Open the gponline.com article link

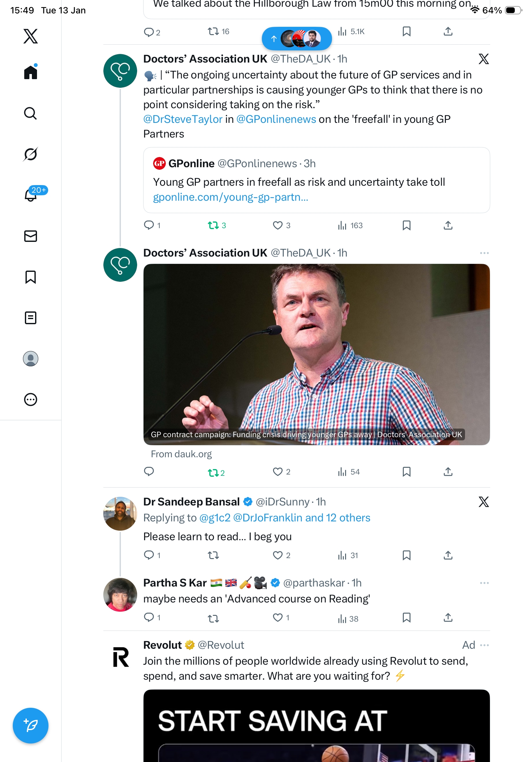[231, 197]
